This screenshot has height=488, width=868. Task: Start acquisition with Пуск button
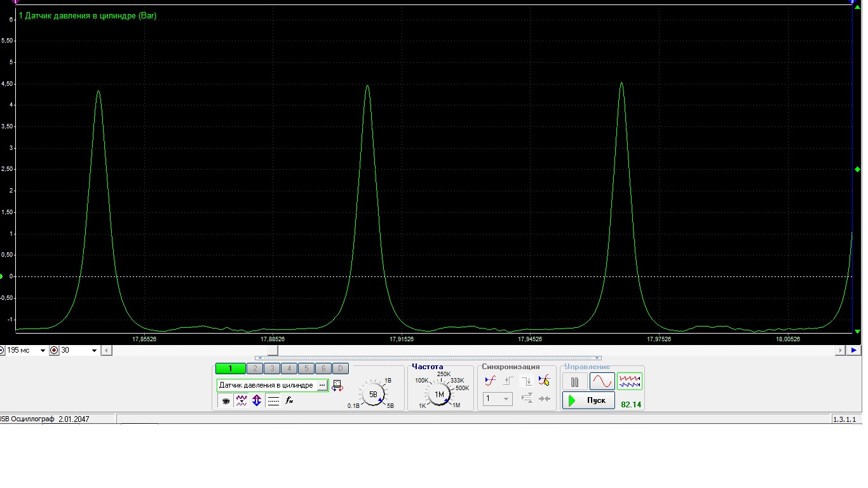tap(588, 400)
